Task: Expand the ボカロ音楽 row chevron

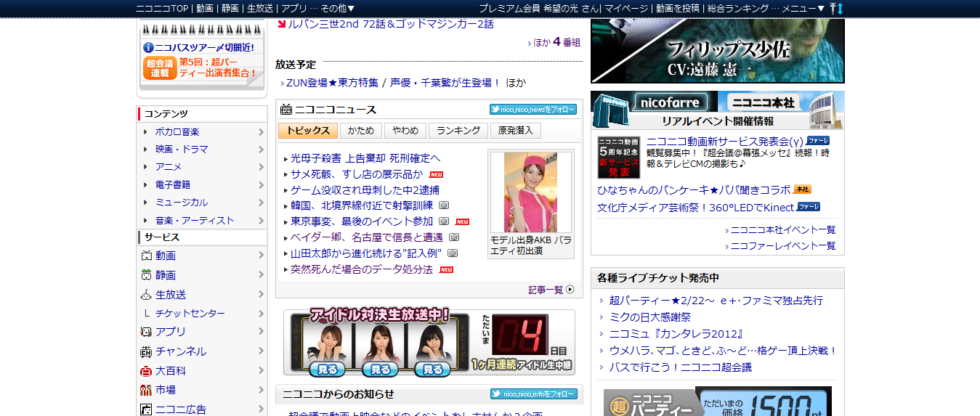Action: coord(261,132)
